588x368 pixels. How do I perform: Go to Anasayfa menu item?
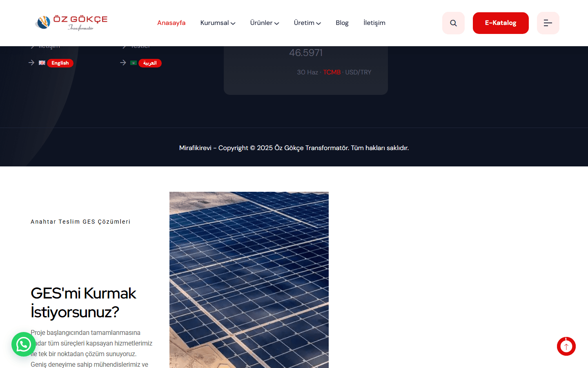point(171,23)
